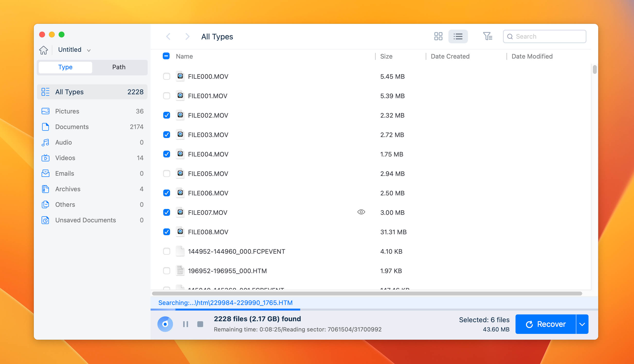The height and width of the screenshot is (364, 634).
Task: Open the Emails category
Action: point(92,173)
